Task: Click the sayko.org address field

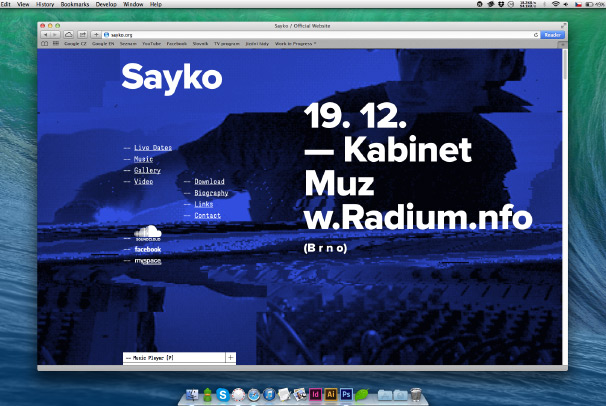Action: pos(300,34)
